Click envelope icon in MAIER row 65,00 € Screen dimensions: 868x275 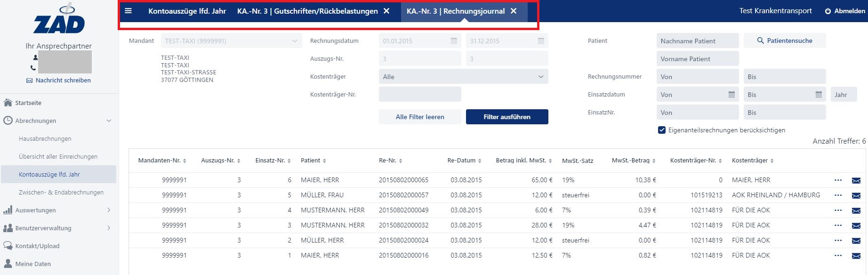[x=856, y=180]
